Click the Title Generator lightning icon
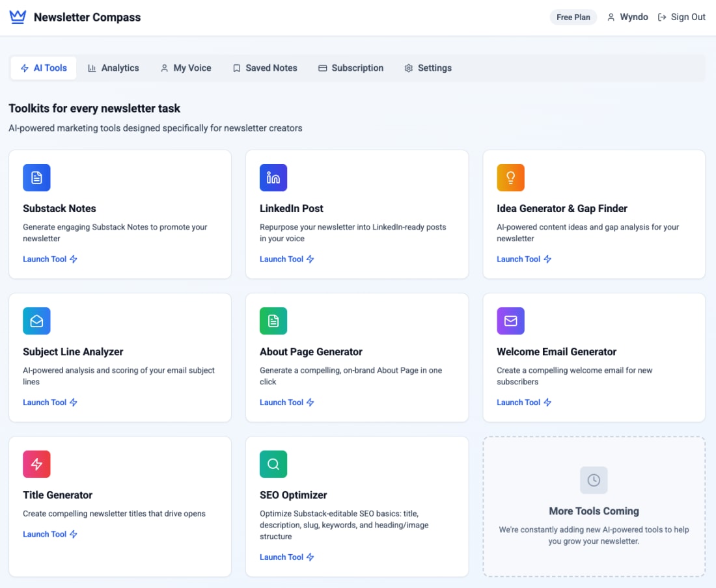Image resolution: width=716 pixels, height=588 pixels. 36,464
